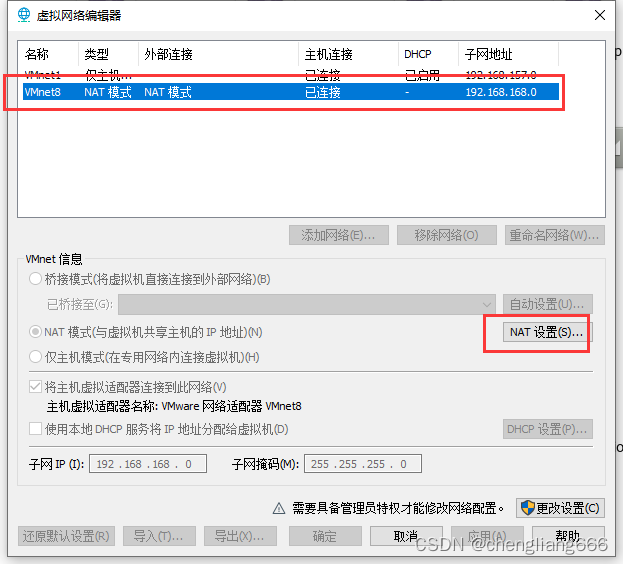Screen dimensions: 623x564
Task: Click 已连接 cell in VMnet8 row
Action: [x=323, y=92]
